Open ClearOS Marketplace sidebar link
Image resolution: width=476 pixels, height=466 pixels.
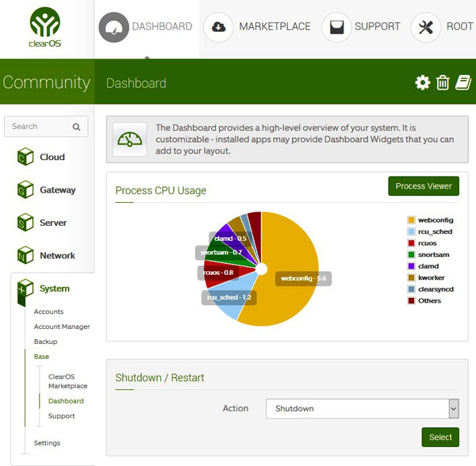pyautogui.click(x=67, y=381)
